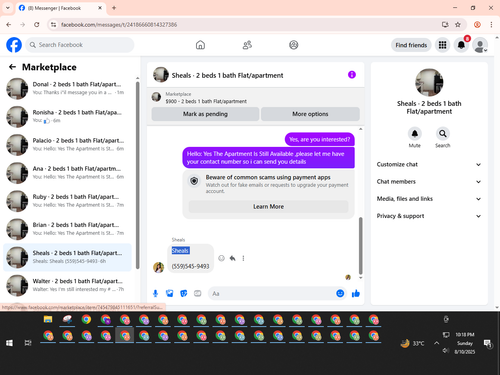Screen dimensions: 500x375
Task: Open Walter conversation in Marketplace list
Action: point(68,285)
